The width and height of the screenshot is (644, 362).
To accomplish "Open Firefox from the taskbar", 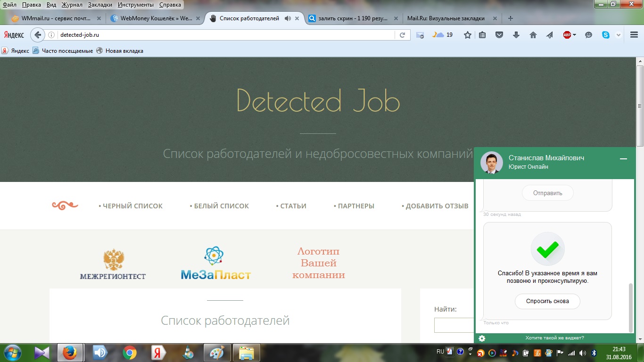I will 70,353.
